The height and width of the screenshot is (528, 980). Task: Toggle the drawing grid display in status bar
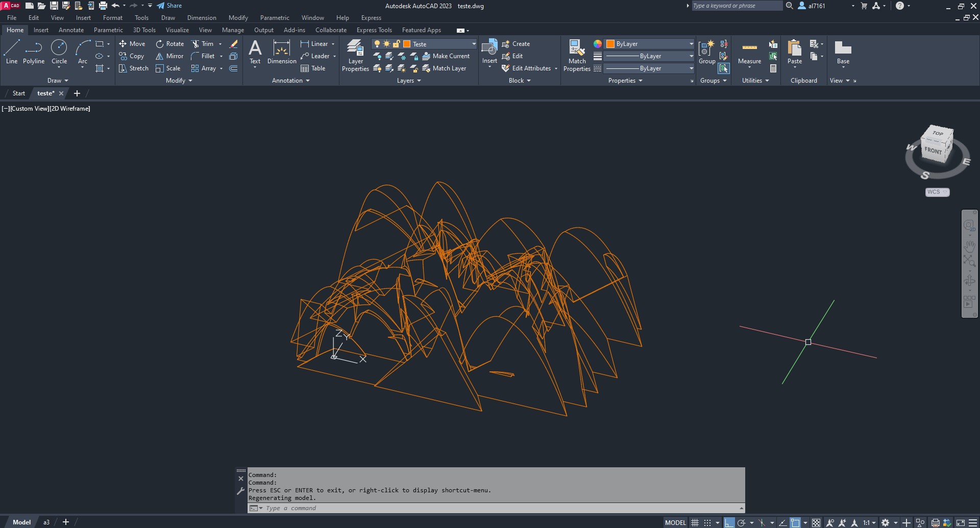(x=695, y=522)
